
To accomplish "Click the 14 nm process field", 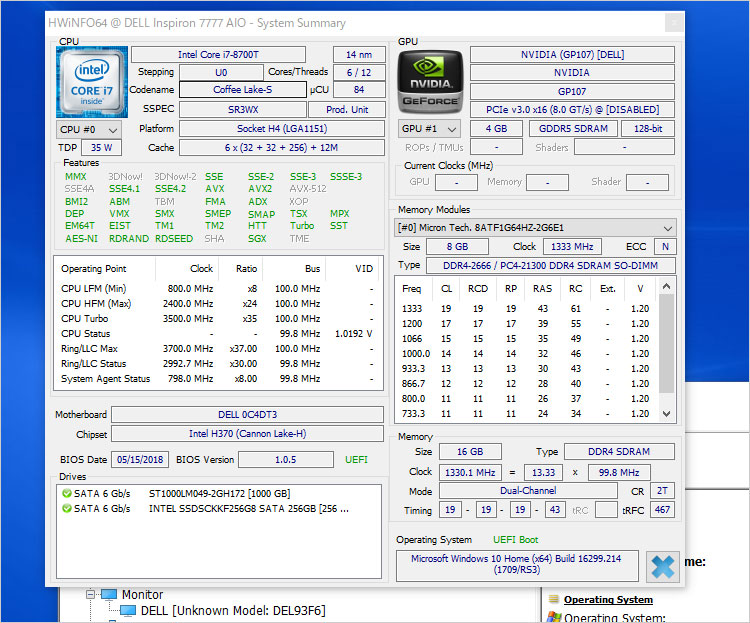I will pyautogui.click(x=359, y=55).
